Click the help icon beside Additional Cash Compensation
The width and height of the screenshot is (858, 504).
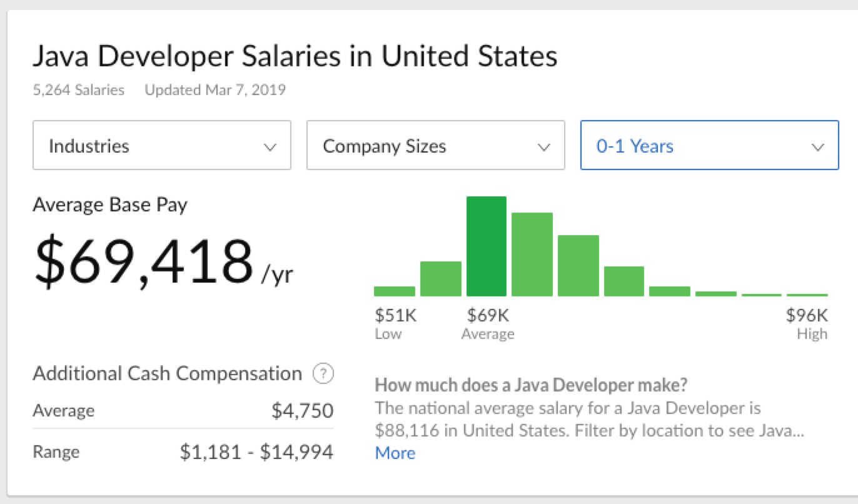[x=323, y=374]
